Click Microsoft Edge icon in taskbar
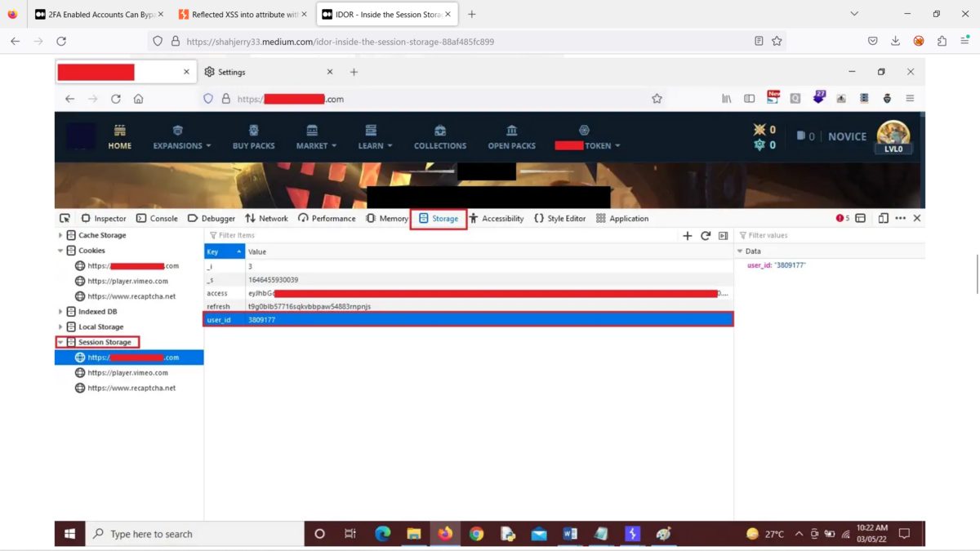Image resolution: width=980 pixels, height=551 pixels. point(382,534)
